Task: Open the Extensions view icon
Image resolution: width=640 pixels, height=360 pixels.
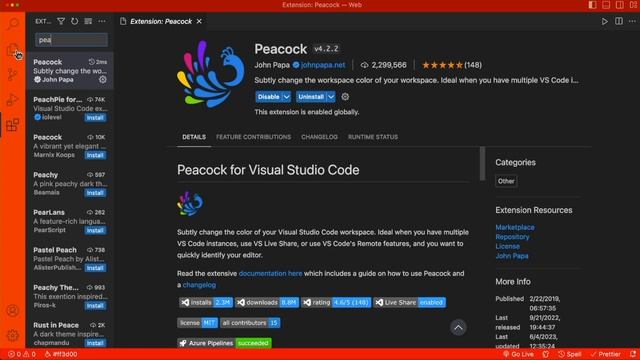Action: click(13, 125)
